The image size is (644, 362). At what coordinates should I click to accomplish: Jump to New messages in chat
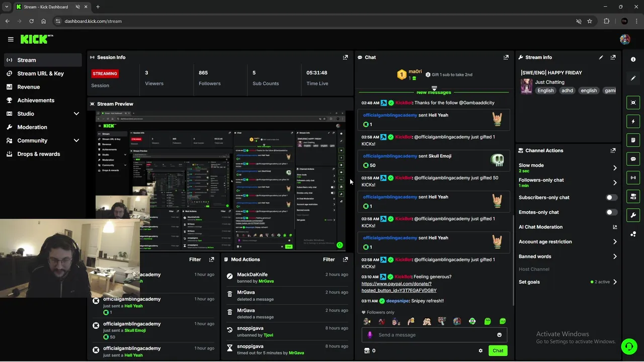(x=434, y=93)
